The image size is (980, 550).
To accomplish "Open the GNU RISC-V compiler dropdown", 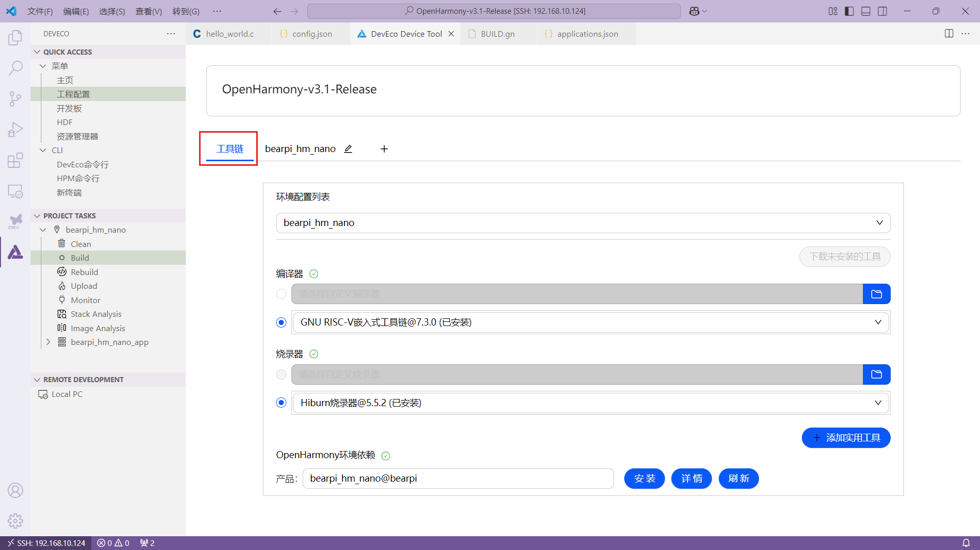I will (x=591, y=322).
